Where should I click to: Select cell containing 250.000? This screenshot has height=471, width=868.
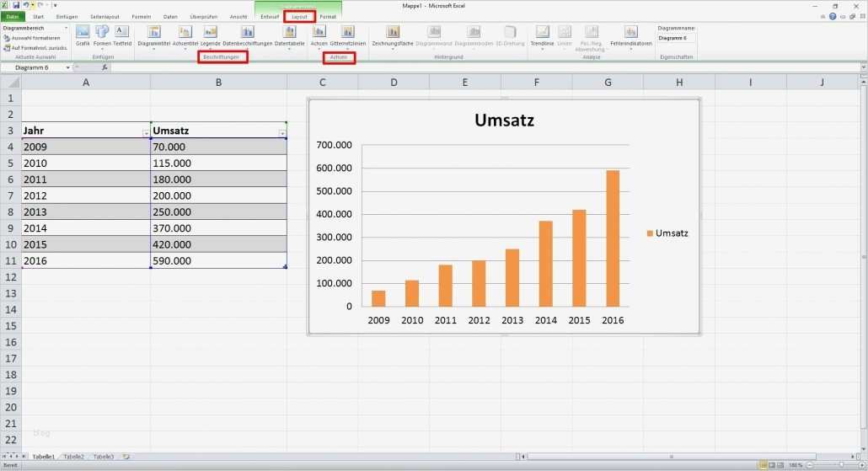tap(218, 212)
